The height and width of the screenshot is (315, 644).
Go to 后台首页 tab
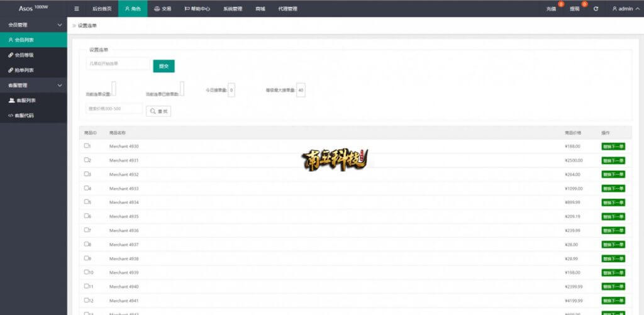102,9
